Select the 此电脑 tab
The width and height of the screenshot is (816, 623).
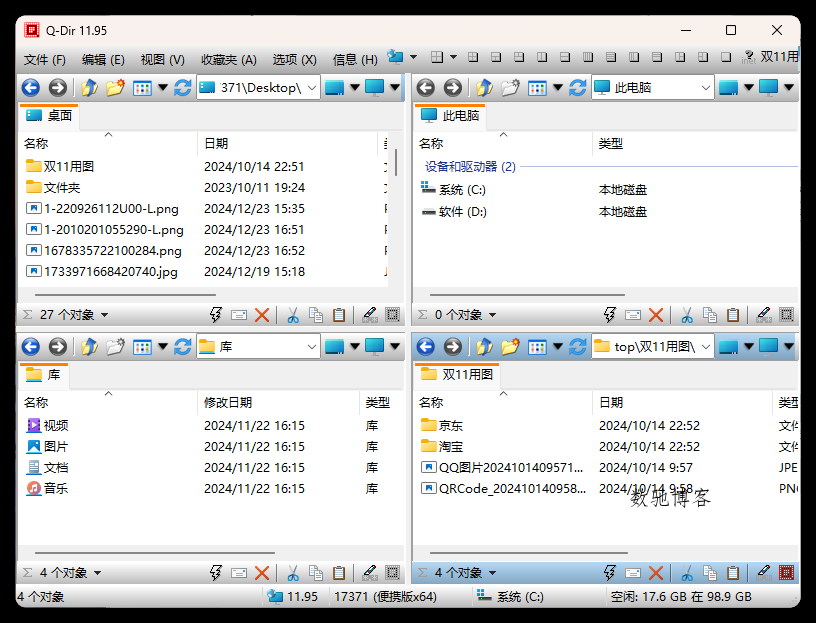coord(450,116)
